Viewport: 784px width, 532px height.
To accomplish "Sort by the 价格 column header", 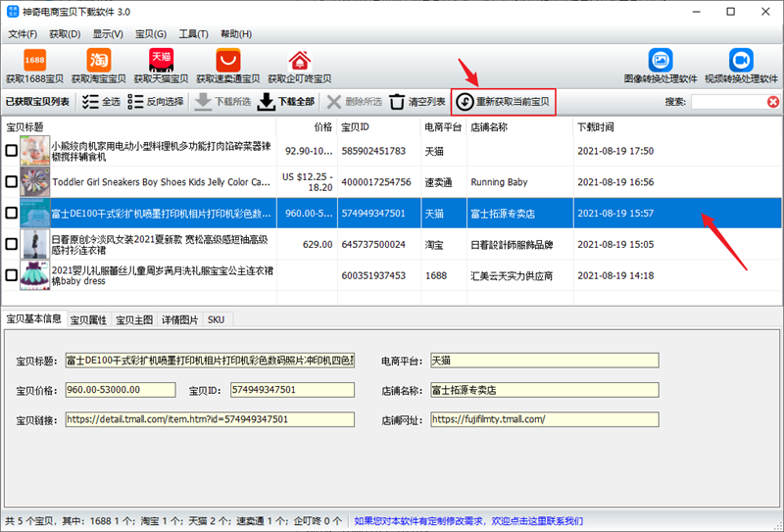I will pos(307,127).
